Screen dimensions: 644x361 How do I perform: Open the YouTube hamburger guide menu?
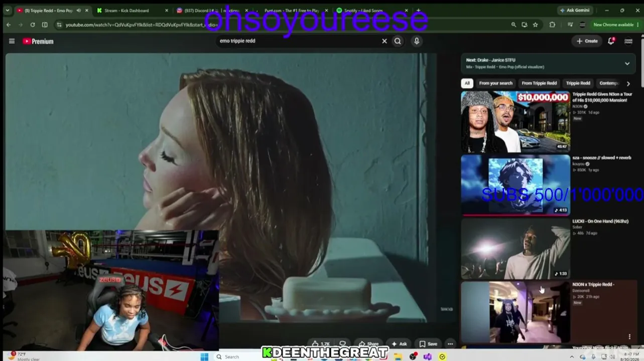click(x=12, y=41)
